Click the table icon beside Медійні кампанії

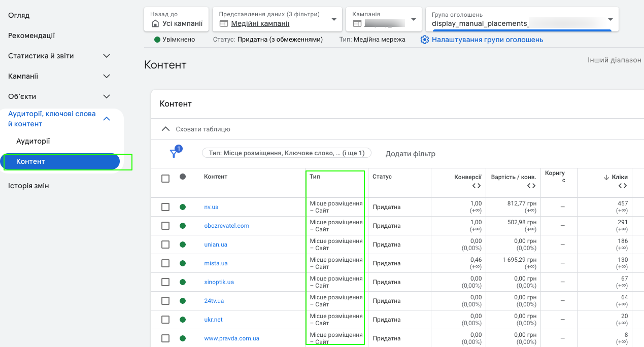(x=224, y=23)
